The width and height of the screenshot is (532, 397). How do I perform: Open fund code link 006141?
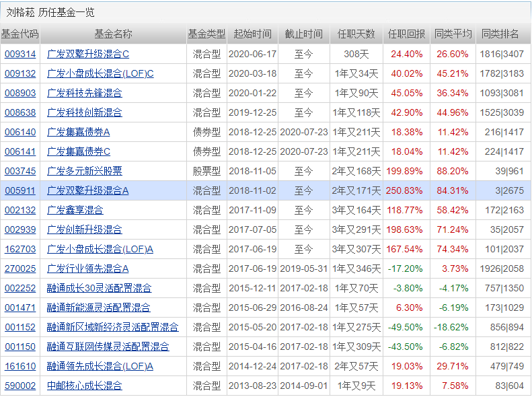tap(20, 151)
